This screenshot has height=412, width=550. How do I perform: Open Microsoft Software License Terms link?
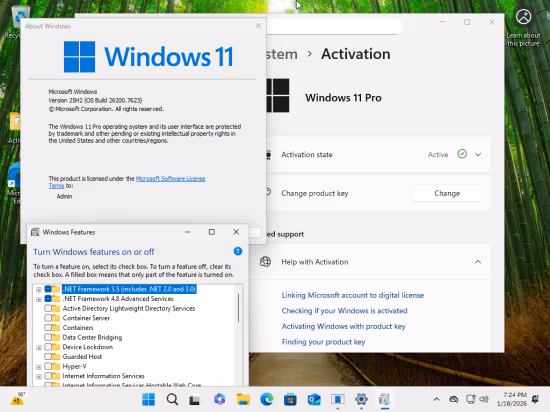(x=170, y=178)
